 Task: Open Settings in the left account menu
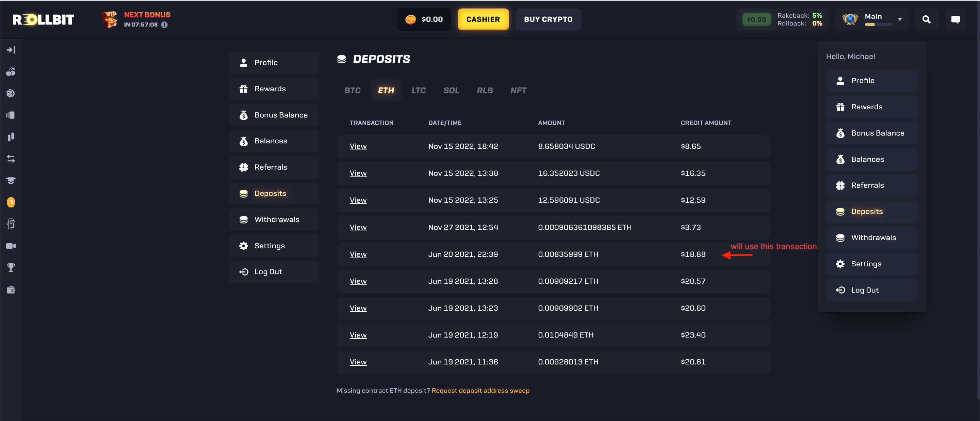(274, 246)
